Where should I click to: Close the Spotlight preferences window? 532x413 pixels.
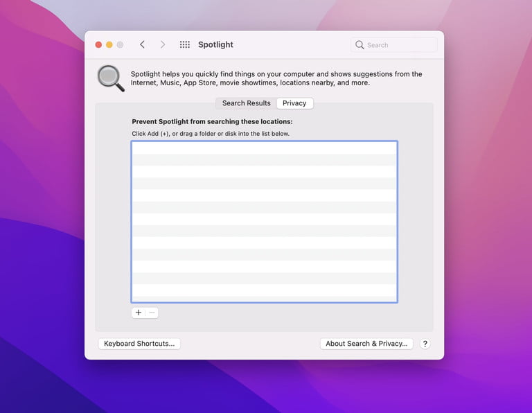click(x=98, y=45)
